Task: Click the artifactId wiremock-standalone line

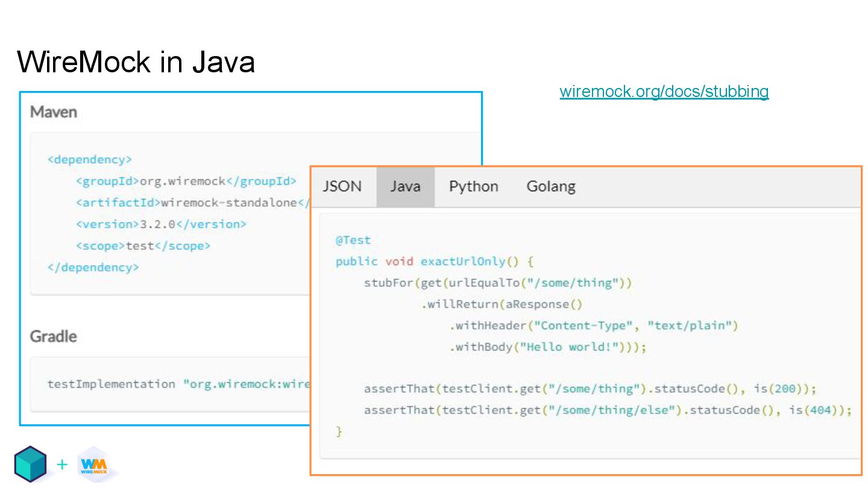Action: coord(193,202)
